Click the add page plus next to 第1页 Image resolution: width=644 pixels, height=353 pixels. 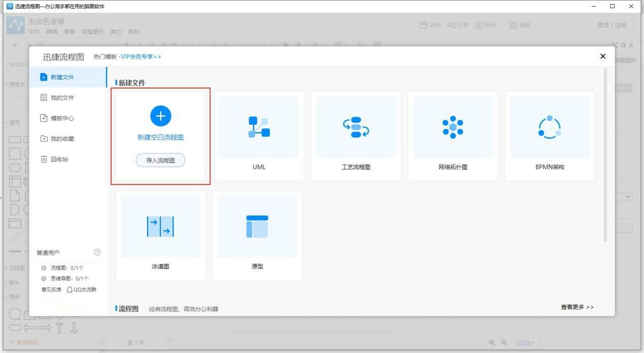(x=171, y=341)
